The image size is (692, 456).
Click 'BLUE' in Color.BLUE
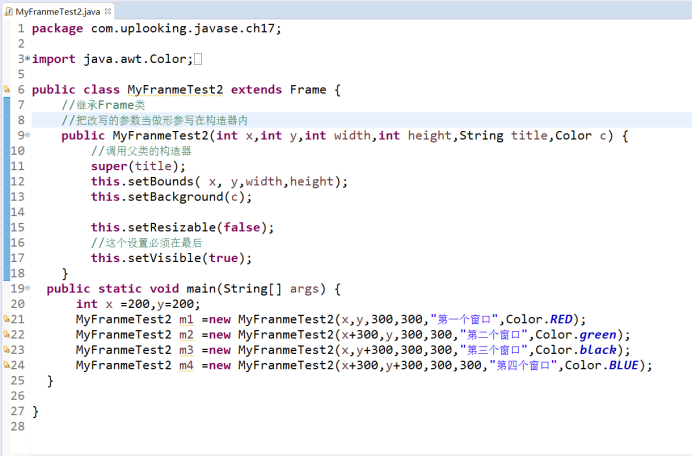tap(624, 366)
